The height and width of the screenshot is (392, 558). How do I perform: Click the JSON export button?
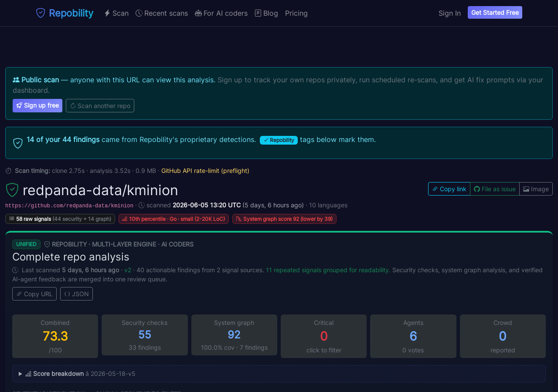coord(76,294)
